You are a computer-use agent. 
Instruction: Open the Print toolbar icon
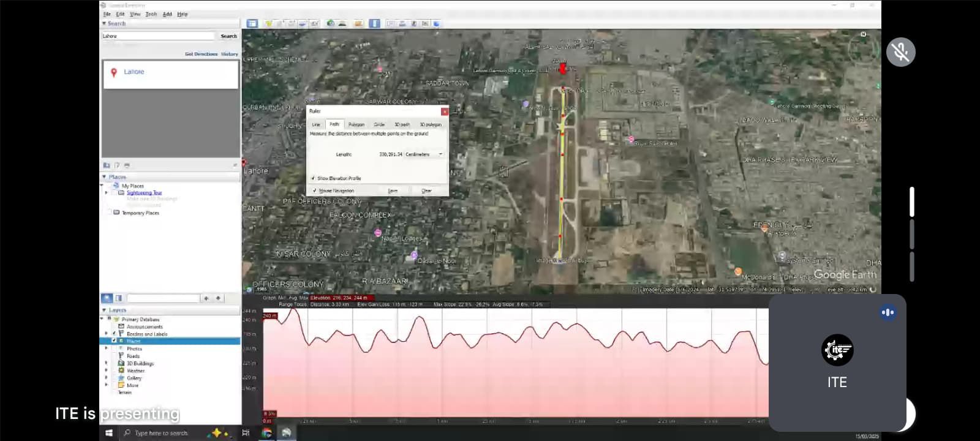click(x=402, y=23)
